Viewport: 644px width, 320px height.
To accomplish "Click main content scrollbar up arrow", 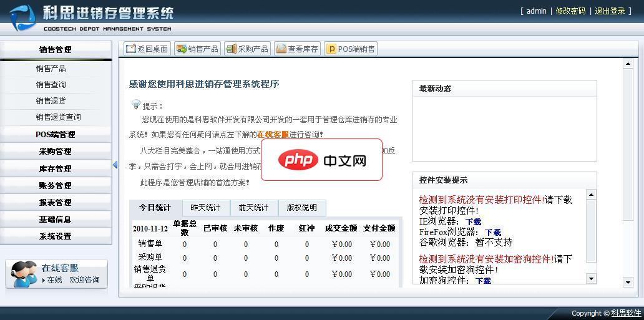I will point(628,64).
